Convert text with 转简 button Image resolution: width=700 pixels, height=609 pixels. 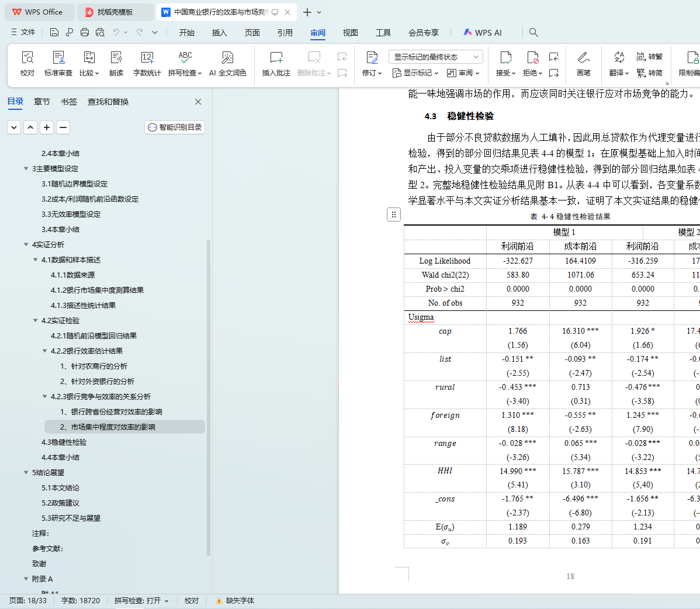click(x=650, y=73)
